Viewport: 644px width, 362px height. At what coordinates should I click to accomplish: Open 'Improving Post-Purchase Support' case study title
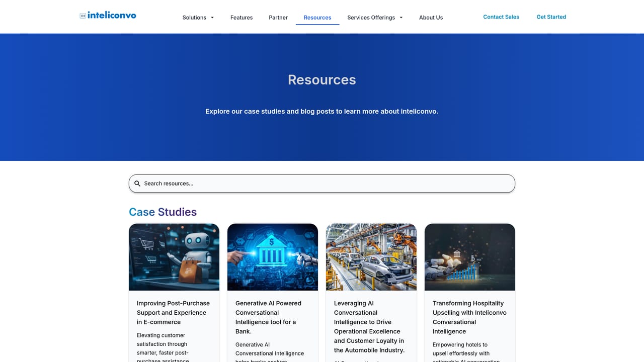[173, 313]
